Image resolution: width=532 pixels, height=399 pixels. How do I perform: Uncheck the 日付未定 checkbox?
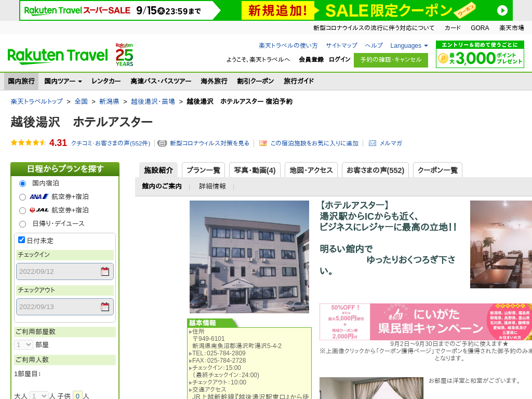21,240
